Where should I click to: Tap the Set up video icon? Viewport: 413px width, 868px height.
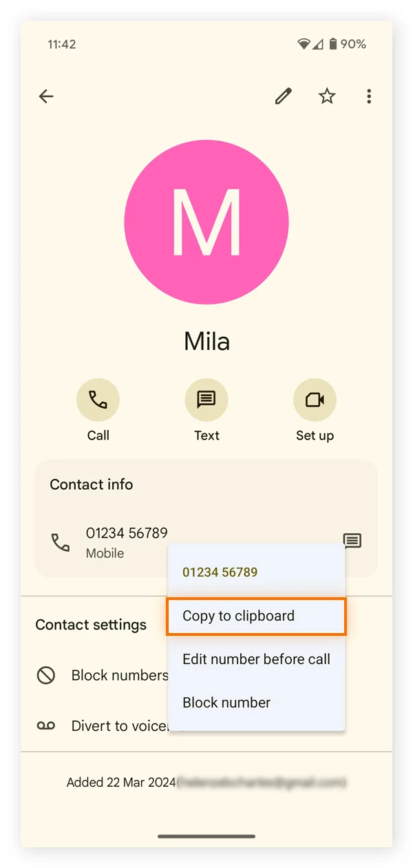[x=315, y=400]
